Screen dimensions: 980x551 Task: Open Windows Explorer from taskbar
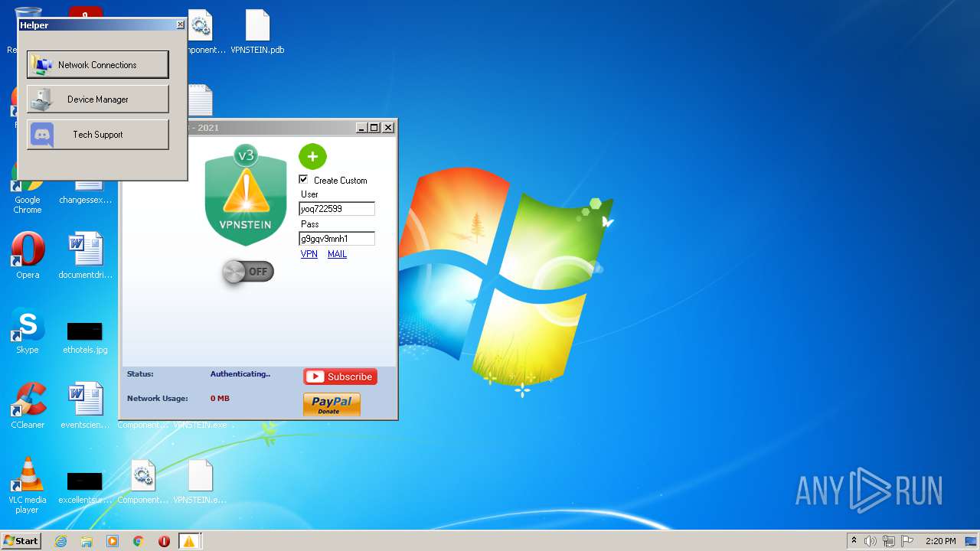(x=87, y=541)
